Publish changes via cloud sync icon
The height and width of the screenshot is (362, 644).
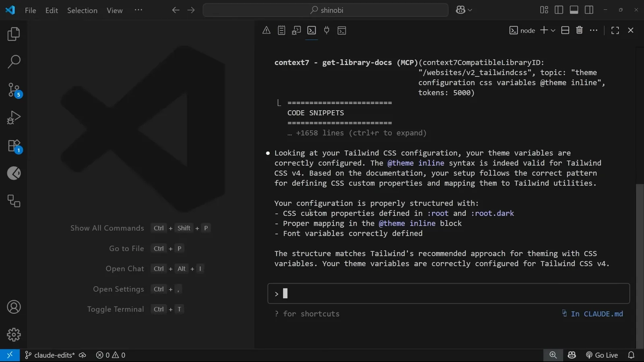[83, 355]
